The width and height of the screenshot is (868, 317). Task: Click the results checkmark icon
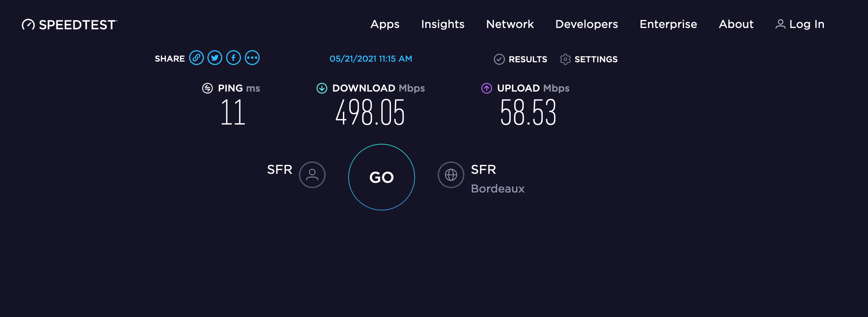pyautogui.click(x=499, y=59)
